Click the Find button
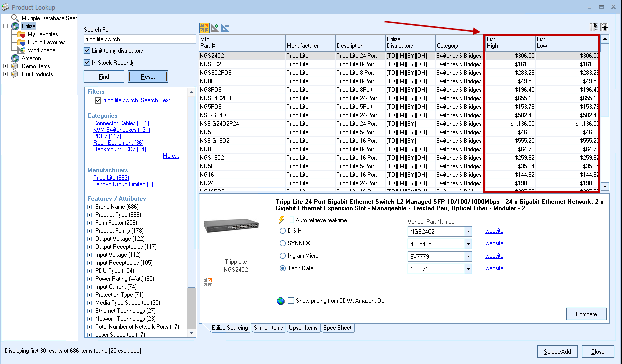Viewport: 622px width, 364px height. (x=104, y=77)
